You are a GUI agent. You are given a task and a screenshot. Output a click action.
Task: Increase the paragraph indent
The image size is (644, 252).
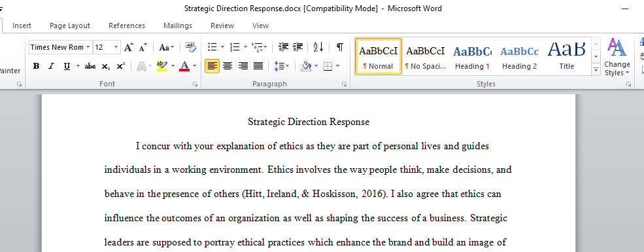coord(297,47)
